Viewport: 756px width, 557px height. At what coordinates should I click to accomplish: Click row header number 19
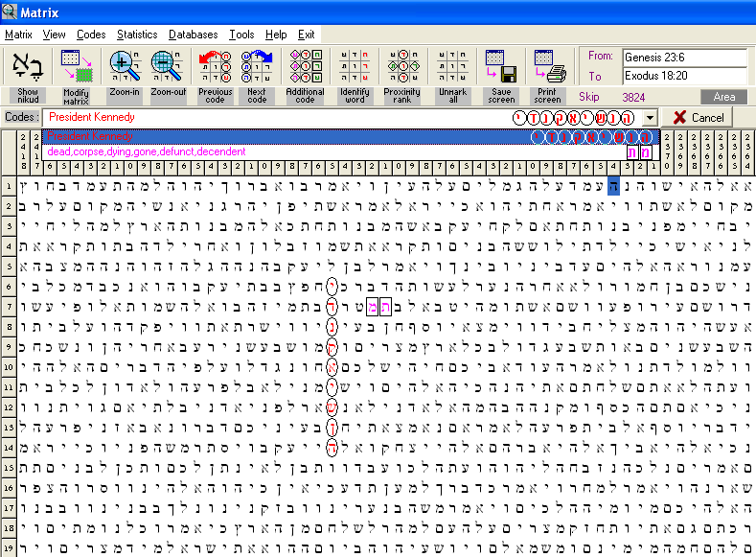click(9, 548)
